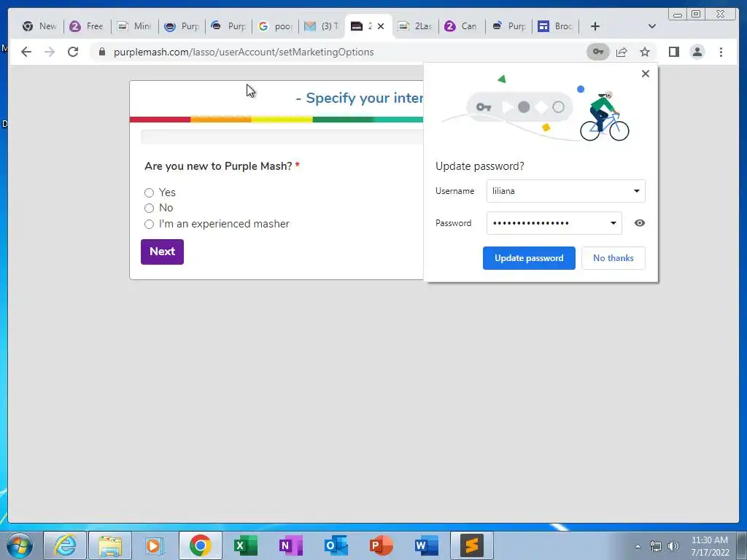Click the 'Specify your inter' heading

click(359, 98)
